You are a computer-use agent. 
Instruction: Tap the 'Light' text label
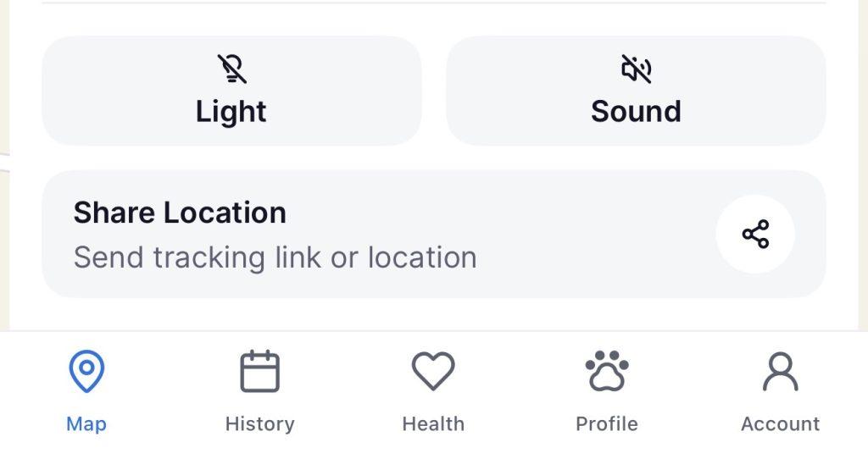point(231,112)
